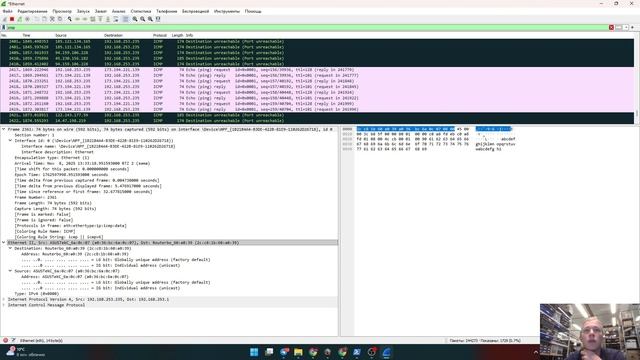Open the filter history dropdown

(626, 27)
